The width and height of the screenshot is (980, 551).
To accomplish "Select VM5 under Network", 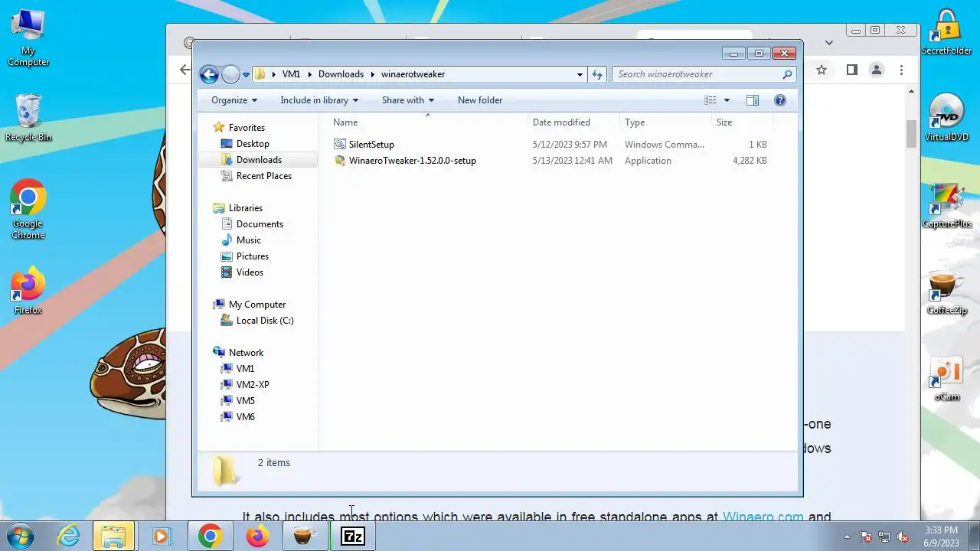I will (246, 401).
